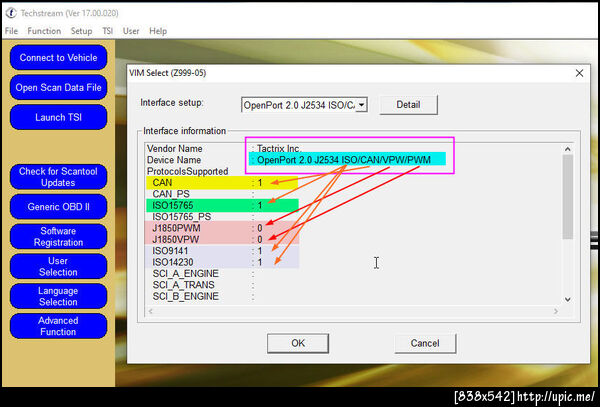Open the TSI menu
This screenshot has width=600, height=407.
pos(108,31)
